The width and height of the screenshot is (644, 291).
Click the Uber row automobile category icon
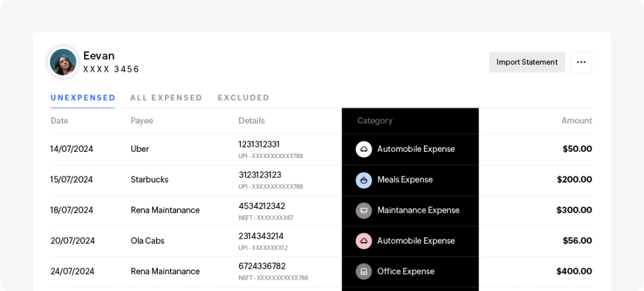(x=364, y=149)
